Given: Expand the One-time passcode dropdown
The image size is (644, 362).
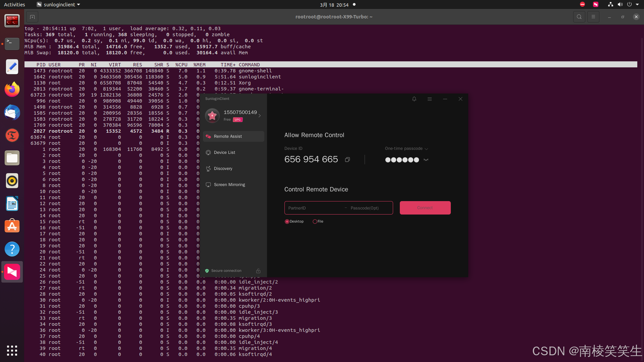Looking at the screenshot, I should (426, 149).
